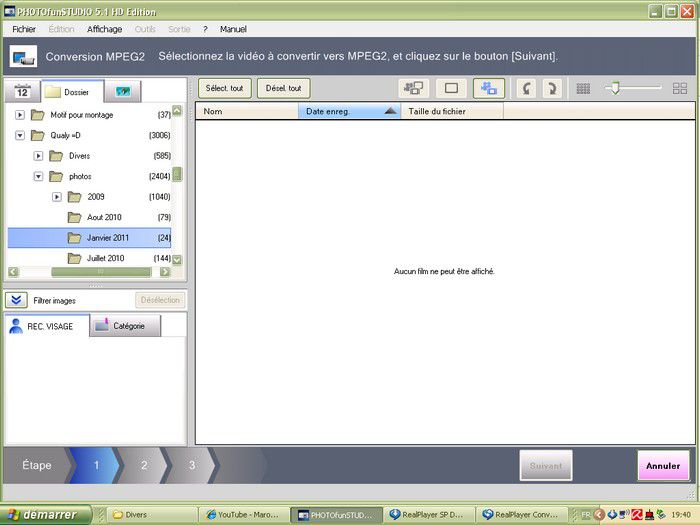Switch to the Catégorie tab
Image resolution: width=700 pixels, height=525 pixels.
pos(125,326)
